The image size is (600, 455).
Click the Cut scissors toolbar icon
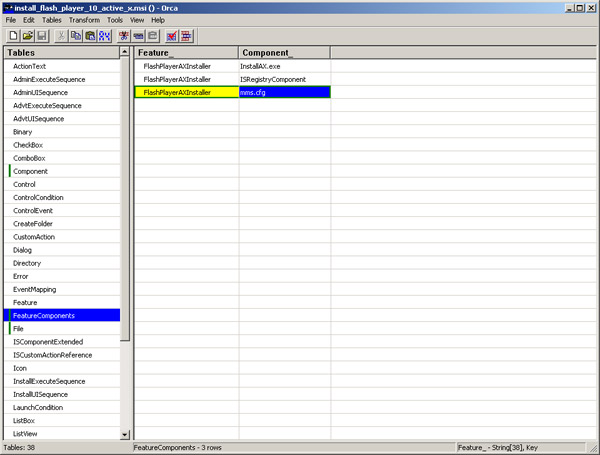point(61,36)
